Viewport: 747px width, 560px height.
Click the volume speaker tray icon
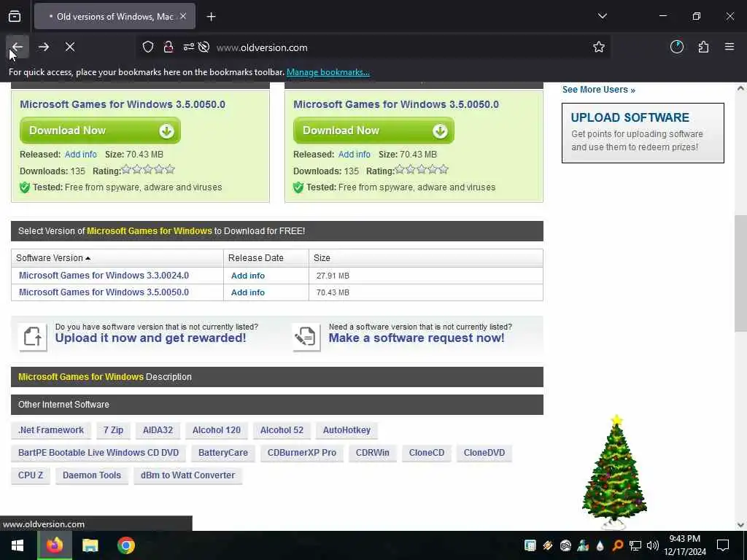653,545
